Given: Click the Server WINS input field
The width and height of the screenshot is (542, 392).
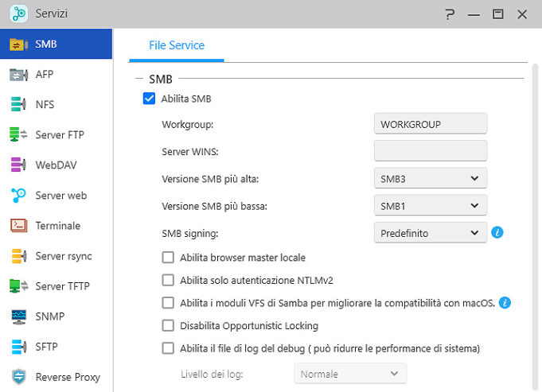Looking at the screenshot, I should coord(430,151).
